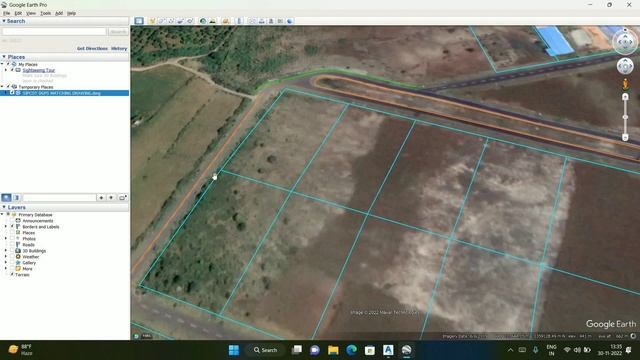Expand the Sightseeing Tour tree node
640x360 pixels.
[x=6, y=70]
